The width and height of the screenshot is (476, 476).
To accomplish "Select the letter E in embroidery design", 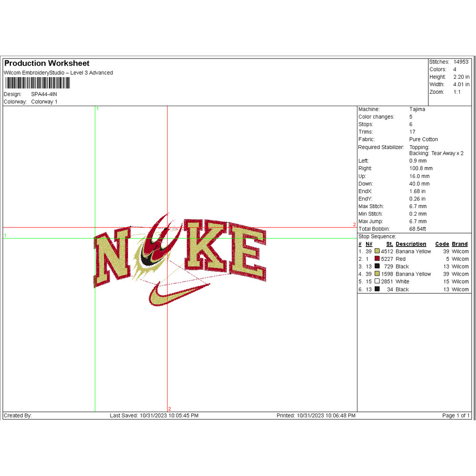I will [248, 252].
